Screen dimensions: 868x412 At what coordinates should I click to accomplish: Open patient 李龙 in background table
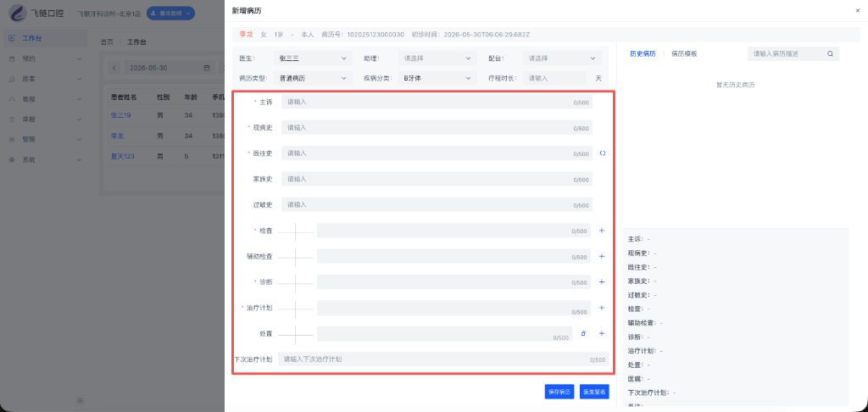pyautogui.click(x=117, y=136)
